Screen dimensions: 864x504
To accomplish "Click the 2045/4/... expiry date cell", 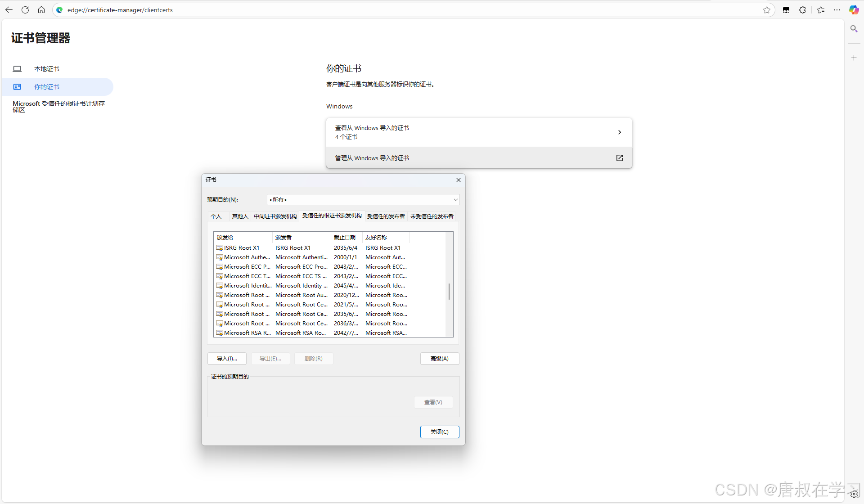I will click(346, 286).
